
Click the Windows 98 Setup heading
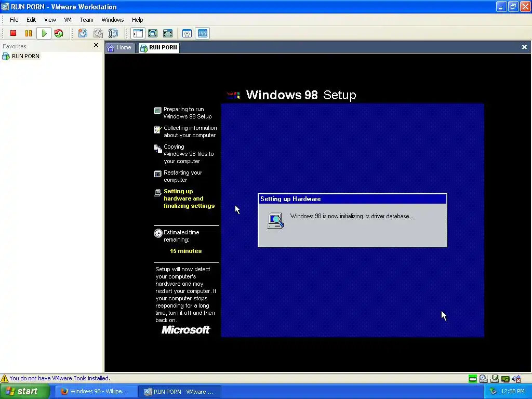[301, 95]
